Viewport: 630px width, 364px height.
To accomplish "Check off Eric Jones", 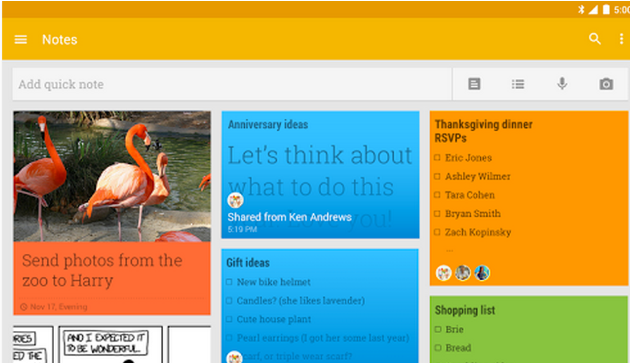I will click(x=438, y=158).
